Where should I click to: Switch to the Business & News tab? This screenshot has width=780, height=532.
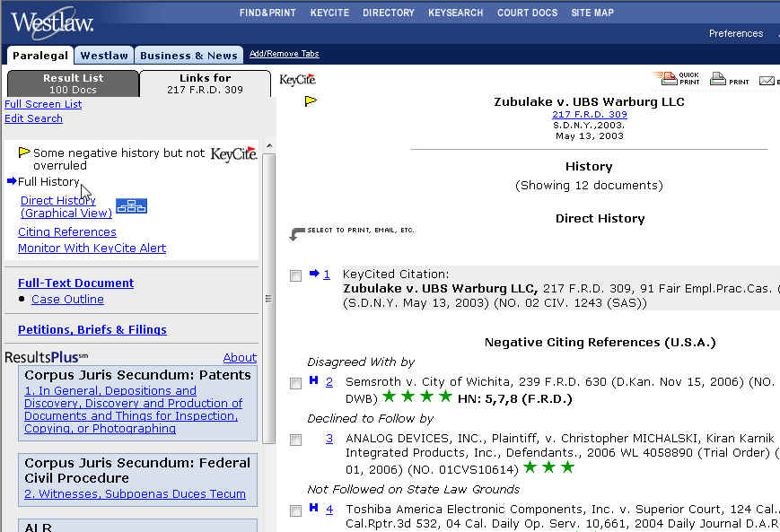188,55
